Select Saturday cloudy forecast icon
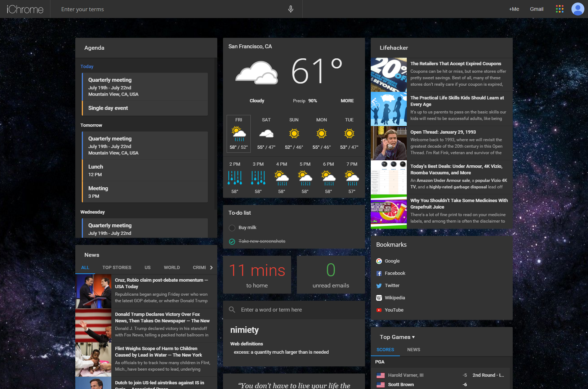The height and width of the screenshot is (389, 588). pos(266,134)
